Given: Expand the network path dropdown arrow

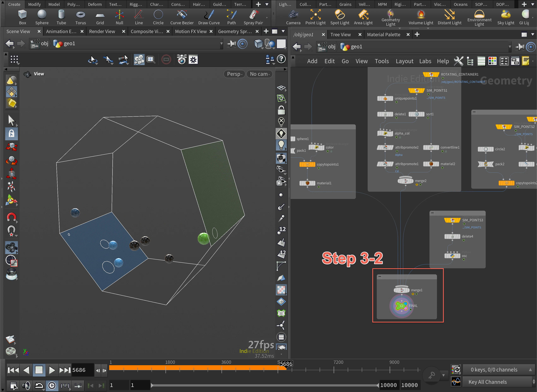Looking at the screenshot, I should point(510,47).
